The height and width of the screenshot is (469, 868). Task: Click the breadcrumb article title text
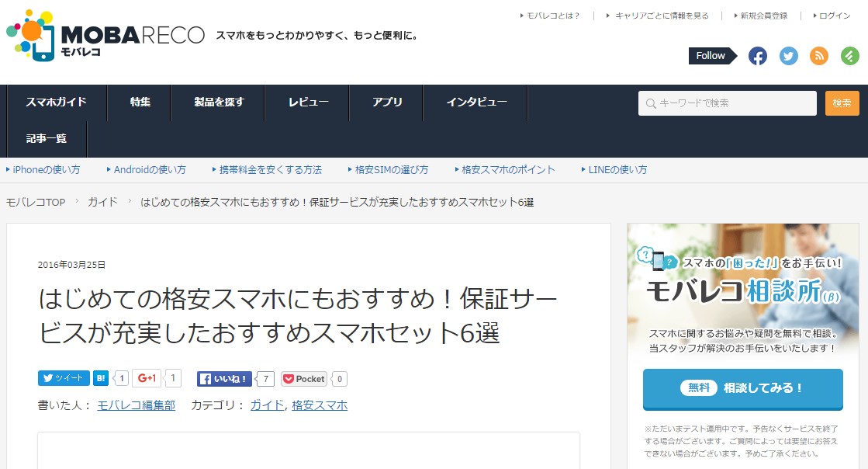coord(337,203)
